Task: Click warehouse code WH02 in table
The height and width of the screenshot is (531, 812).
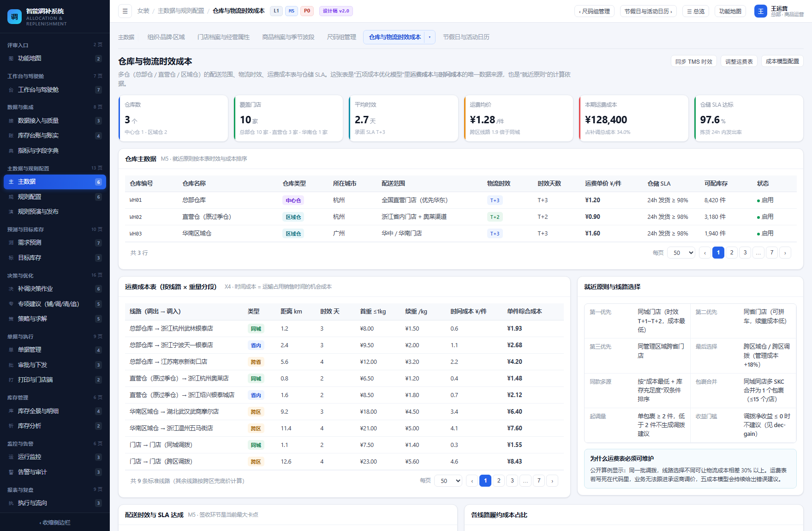Action: 136,217
